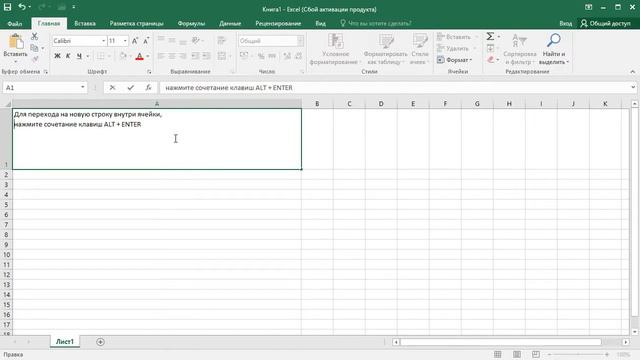Open the Формат cells dropdown
Screen dimensions: 640x360
455,60
